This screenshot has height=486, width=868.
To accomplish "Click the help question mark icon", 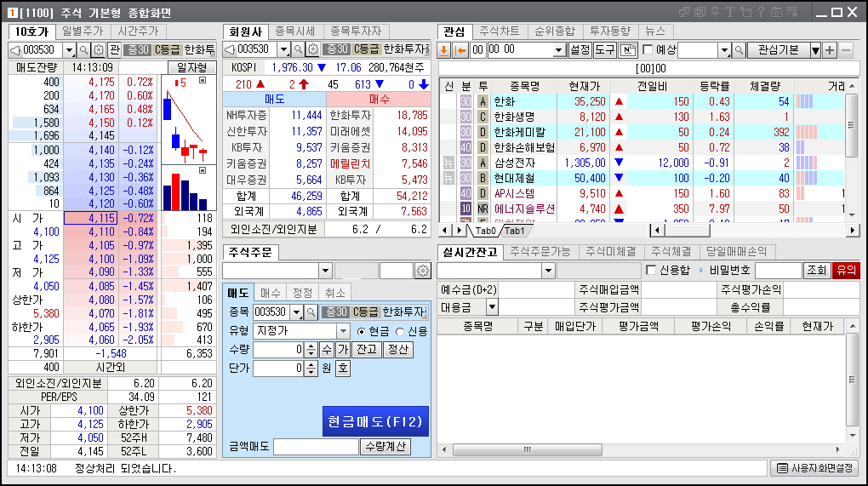I will point(761,12).
